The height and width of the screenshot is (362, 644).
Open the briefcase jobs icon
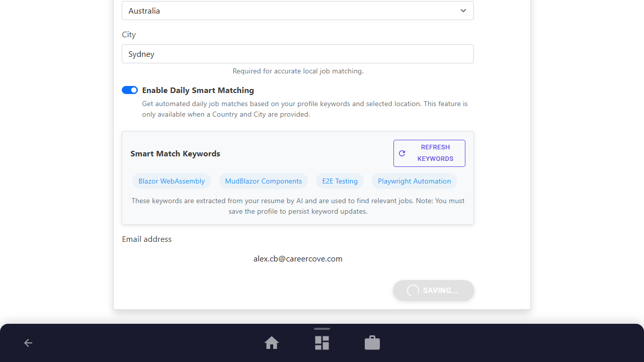point(372,343)
